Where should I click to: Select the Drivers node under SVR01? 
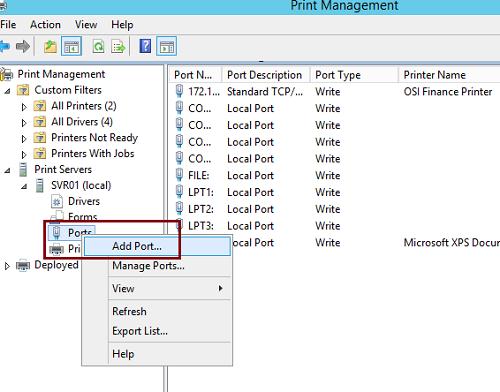pyautogui.click(x=84, y=201)
